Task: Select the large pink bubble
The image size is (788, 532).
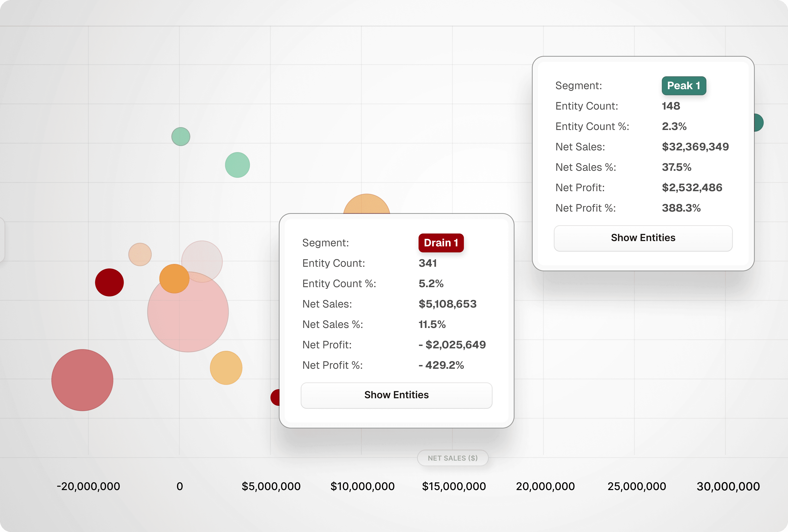Action: (x=188, y=322)
